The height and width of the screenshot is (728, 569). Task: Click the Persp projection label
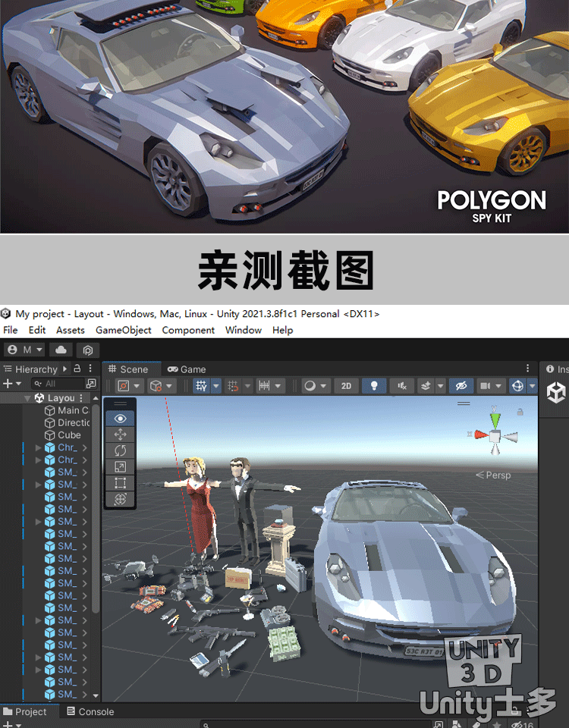(x=493, y=475)
